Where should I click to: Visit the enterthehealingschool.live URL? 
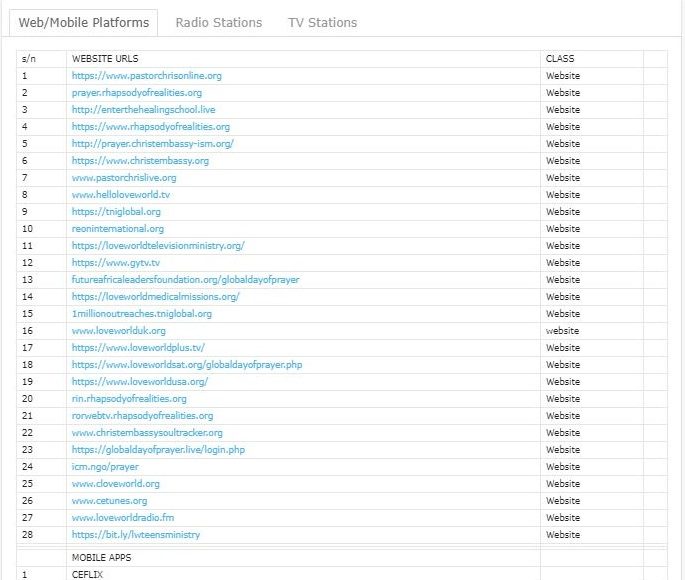click(x=143, y=110)
